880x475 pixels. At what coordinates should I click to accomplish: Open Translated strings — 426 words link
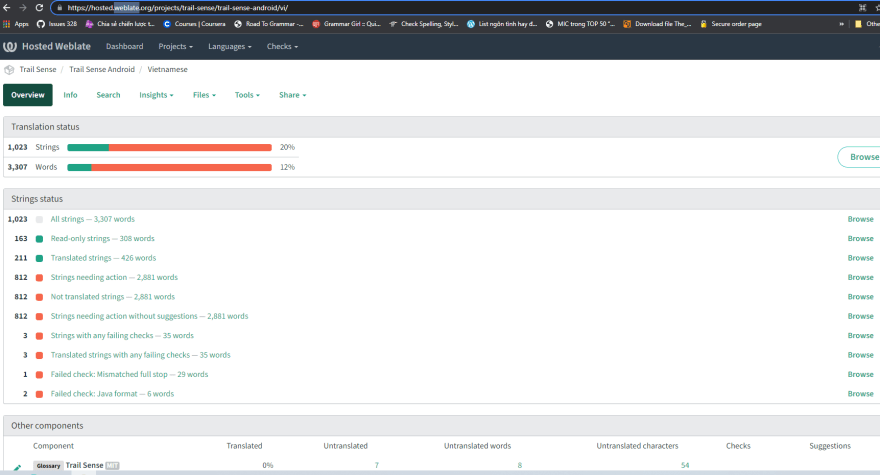[103, 258]
